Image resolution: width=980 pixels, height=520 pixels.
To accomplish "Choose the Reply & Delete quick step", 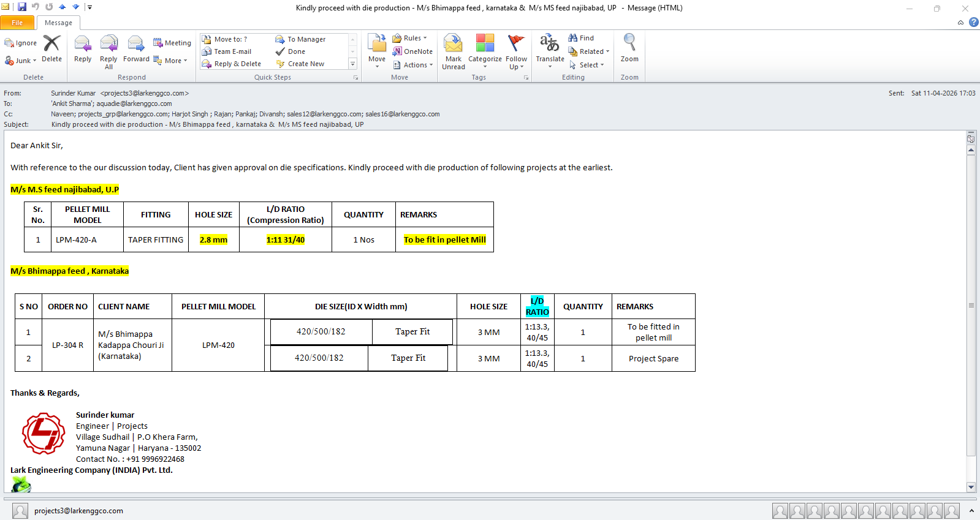I will tap(232, 64).
